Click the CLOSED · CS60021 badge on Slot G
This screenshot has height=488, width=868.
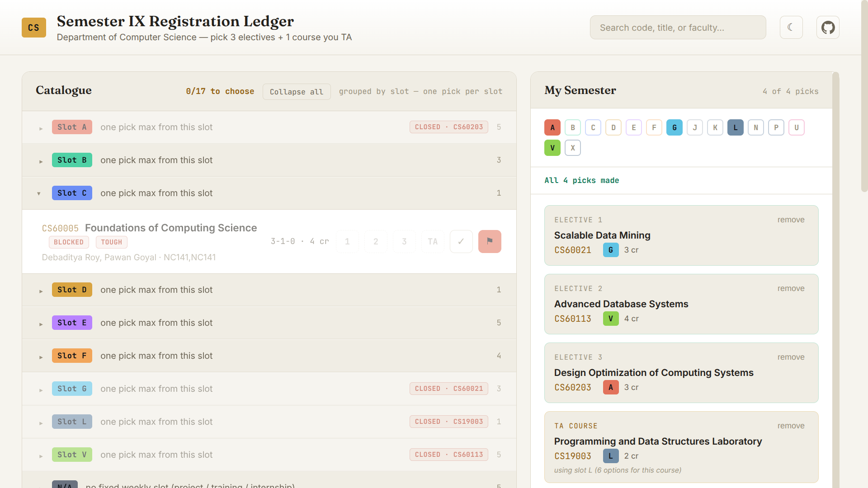(x=449, y=389)
